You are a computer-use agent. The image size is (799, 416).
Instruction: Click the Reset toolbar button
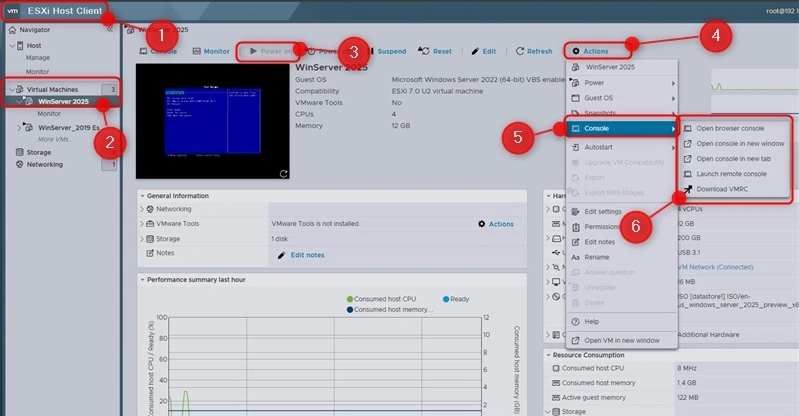[435, 51]
